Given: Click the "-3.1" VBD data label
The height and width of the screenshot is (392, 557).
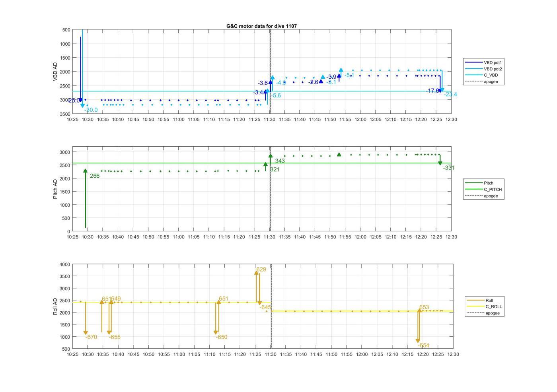Looking at the screenshot, I should click(x=331, y=82).
